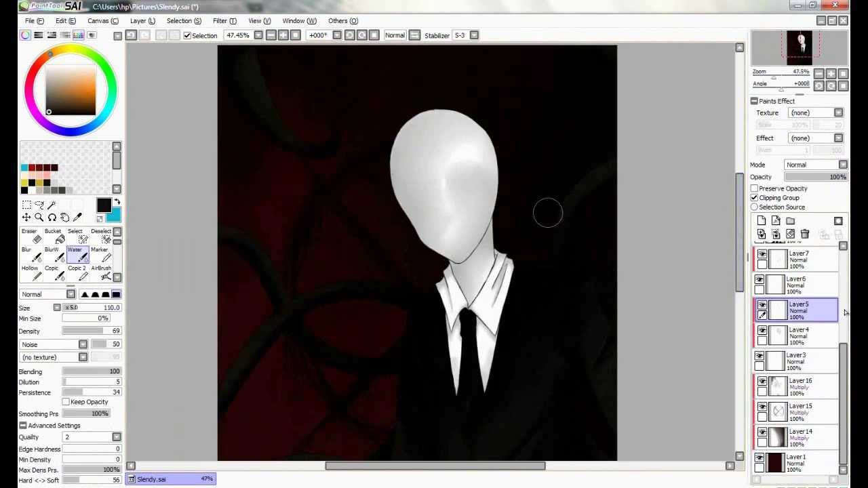Enable the Keep Opacity checkbox
Screen dimensions: 868x488
click(x=66, y=402)
